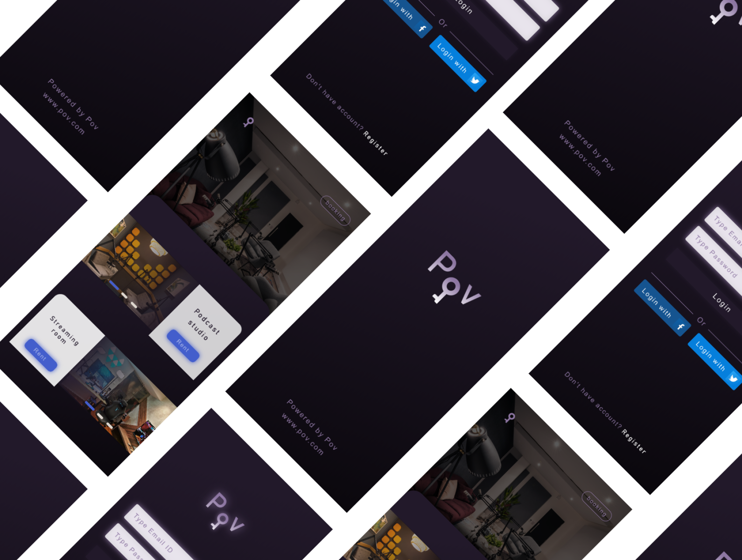Click the key logo in the bottom-right booking screen
Screen dimensions: 742x560
(510, 418)
